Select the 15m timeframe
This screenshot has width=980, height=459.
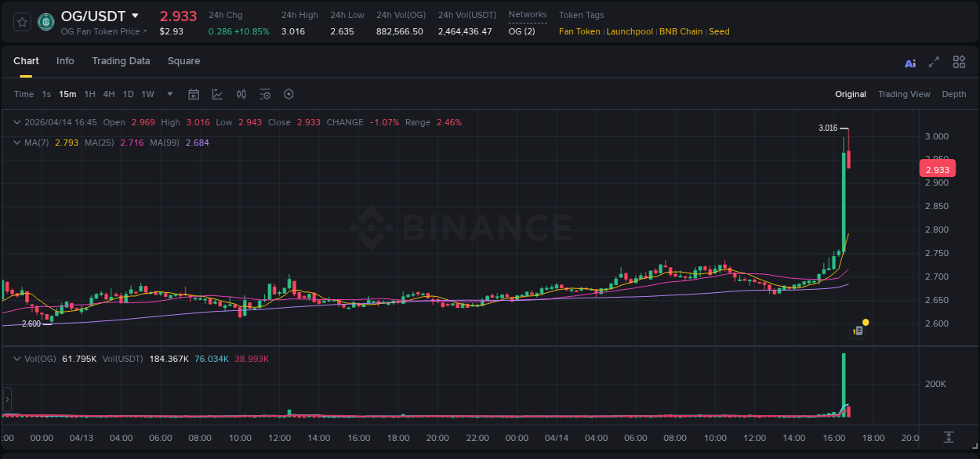[67, 93]
